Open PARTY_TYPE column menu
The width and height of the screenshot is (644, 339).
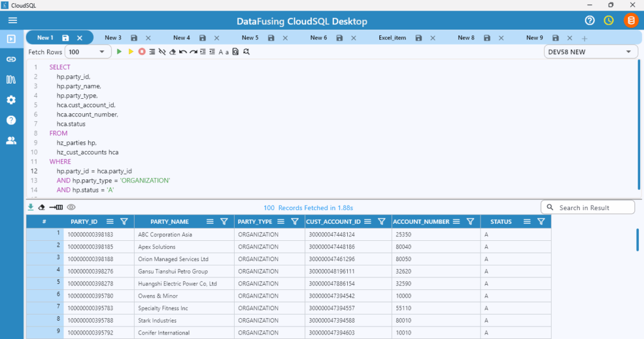(x=280, y=221)
